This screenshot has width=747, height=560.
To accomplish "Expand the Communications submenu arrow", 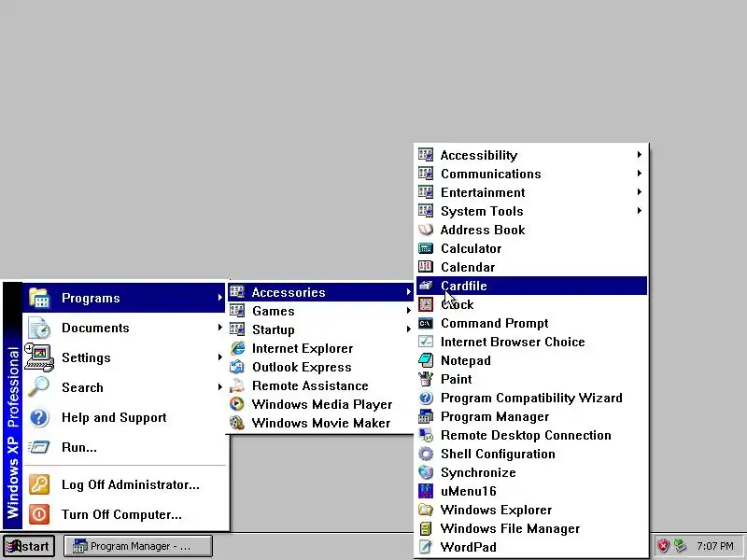I will click(640, 174).
